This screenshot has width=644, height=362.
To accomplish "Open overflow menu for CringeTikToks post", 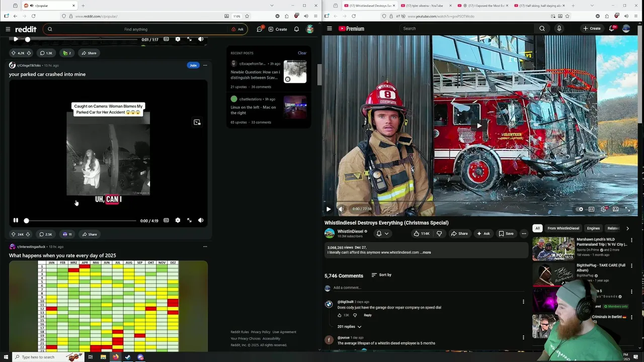I will coord(205,65).
